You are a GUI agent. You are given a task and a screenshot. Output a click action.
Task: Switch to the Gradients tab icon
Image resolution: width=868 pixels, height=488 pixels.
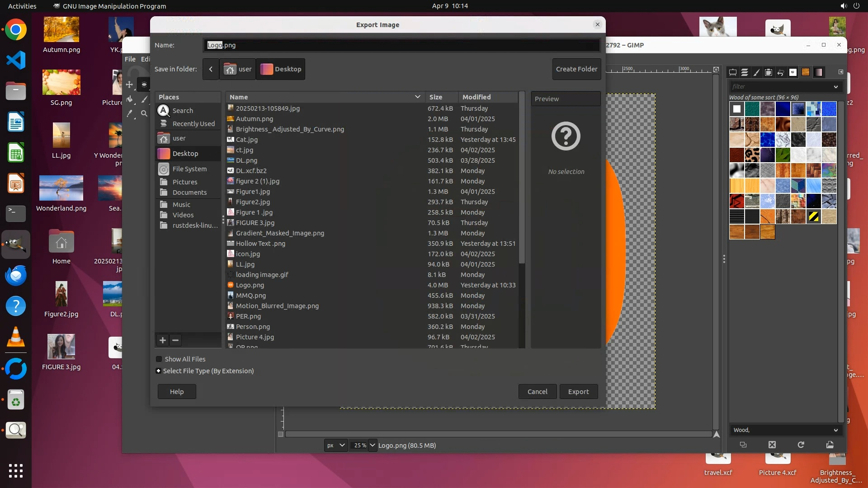click(x=818, y=72)
